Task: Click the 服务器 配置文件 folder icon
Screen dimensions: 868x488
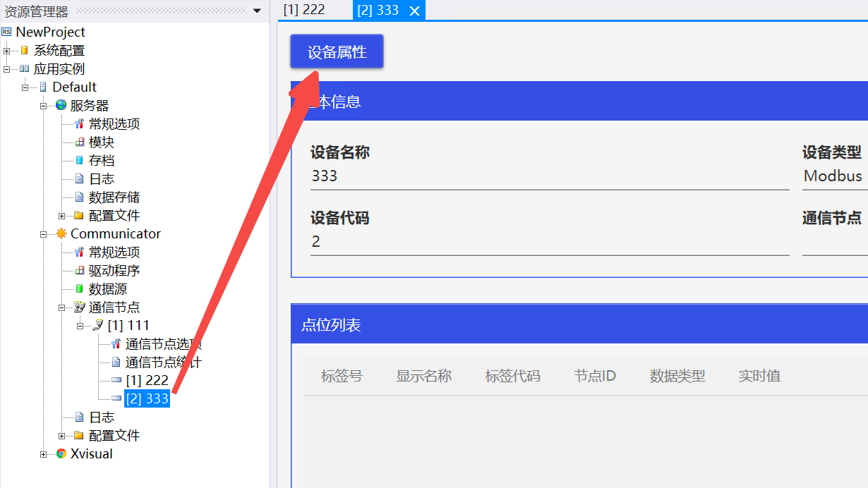Action: pyautogui.click(x=79, y=215)
